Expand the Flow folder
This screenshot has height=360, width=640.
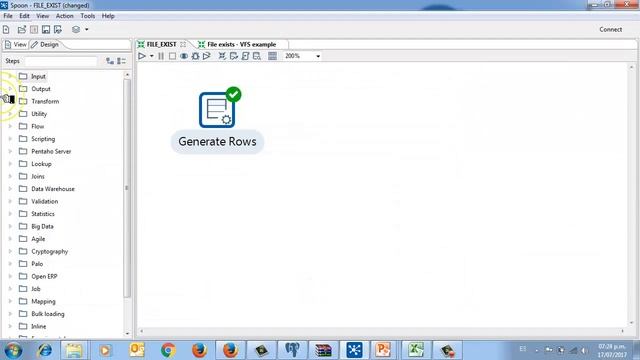click(x=10, y=126)
